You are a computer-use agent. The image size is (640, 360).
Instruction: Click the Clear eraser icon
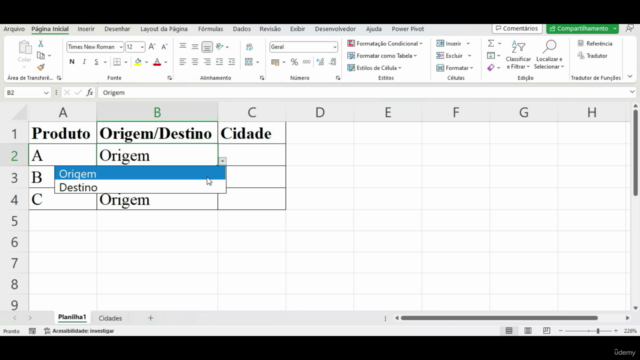pos(491,67)
